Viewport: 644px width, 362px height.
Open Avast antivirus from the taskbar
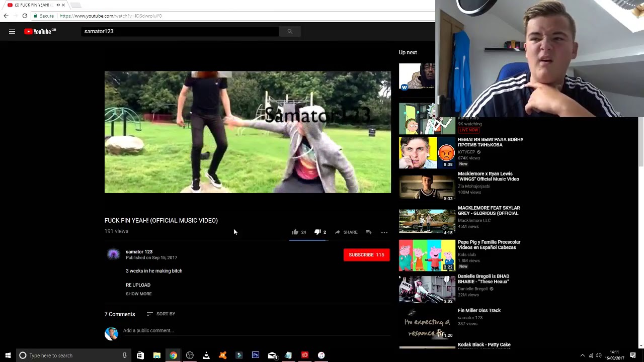pos(223,355)
